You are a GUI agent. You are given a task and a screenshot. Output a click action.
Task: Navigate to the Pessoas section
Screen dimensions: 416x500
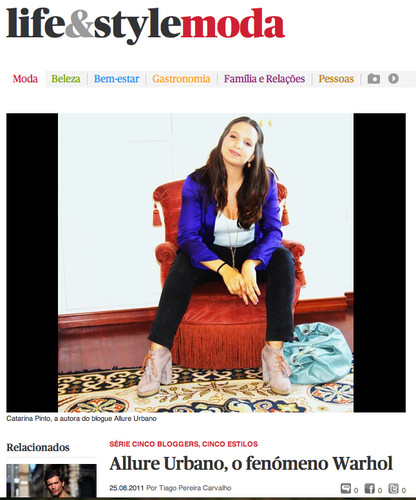[x=336, y=79]
